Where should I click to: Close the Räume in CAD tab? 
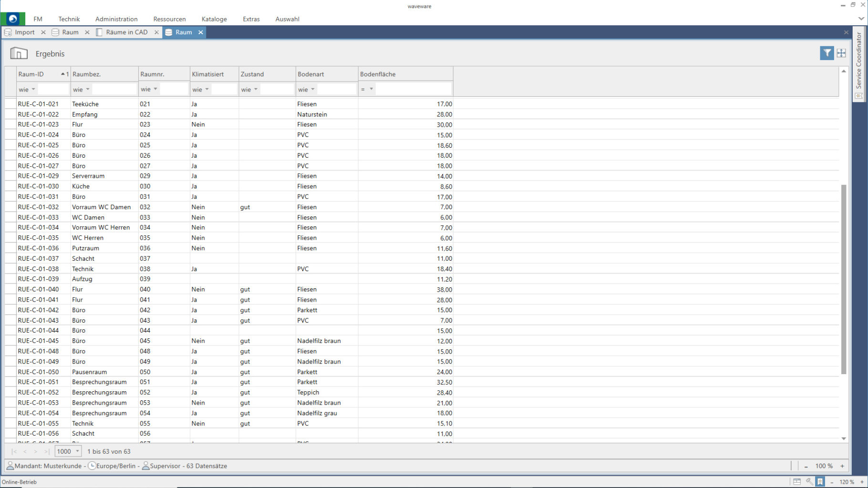pos(156,32)
